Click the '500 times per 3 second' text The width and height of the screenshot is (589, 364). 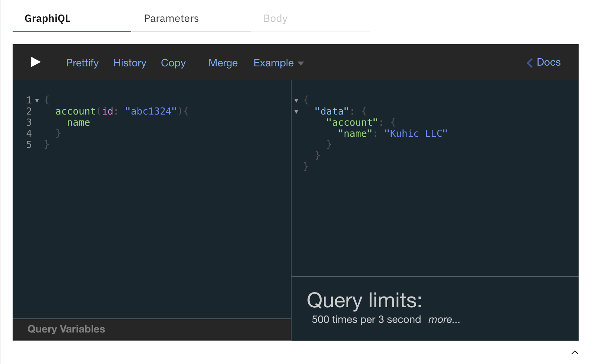tap(366, 320)
